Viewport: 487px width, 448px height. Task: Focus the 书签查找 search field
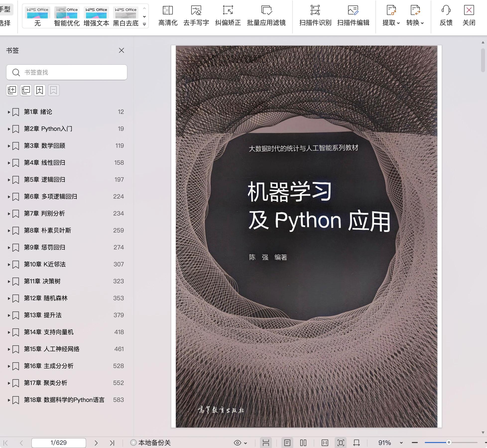coord(67,72)
